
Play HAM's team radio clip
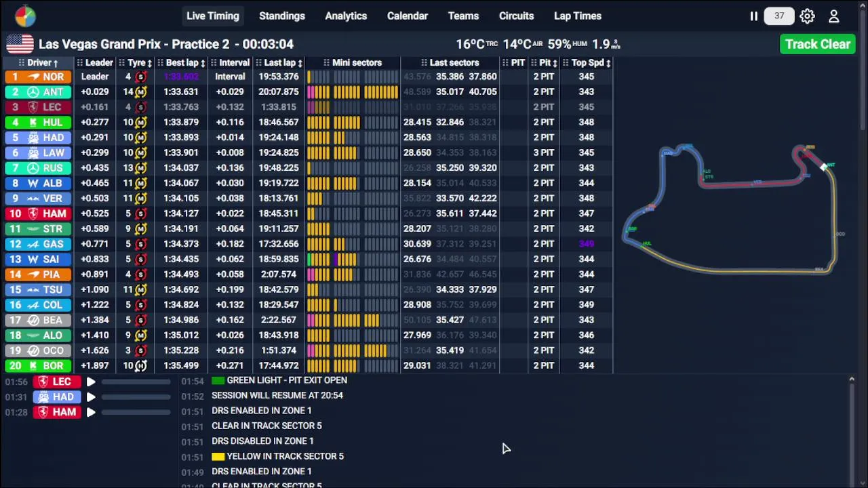[90, 412]
